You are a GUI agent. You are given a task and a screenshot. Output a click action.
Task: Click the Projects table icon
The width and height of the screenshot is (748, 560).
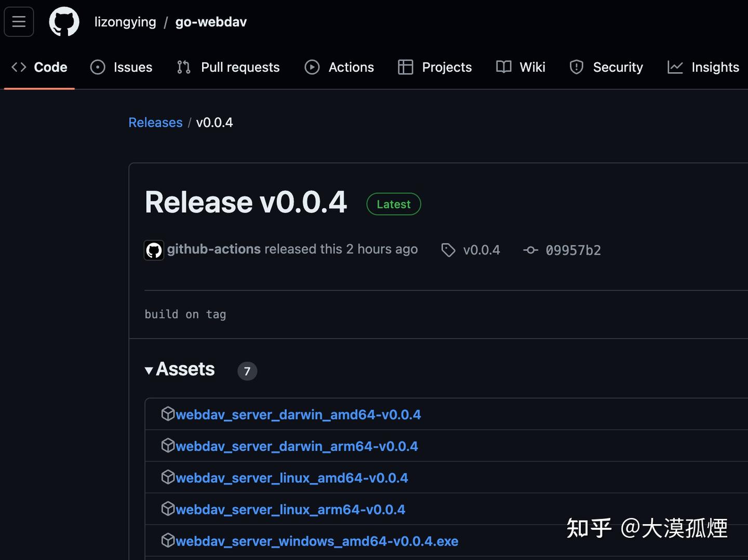tap(406, 67)
